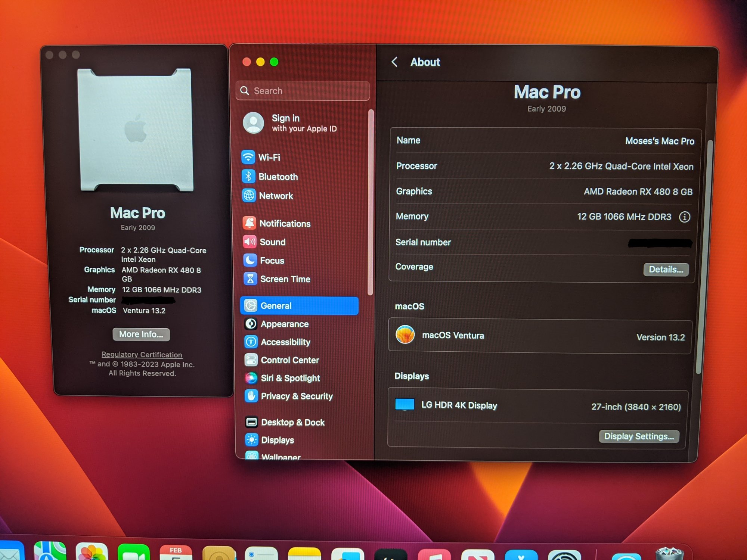This screenshot has width=747, height=560.
Task: Open Siri & Spotlight settings
Action: coord(290,378)
